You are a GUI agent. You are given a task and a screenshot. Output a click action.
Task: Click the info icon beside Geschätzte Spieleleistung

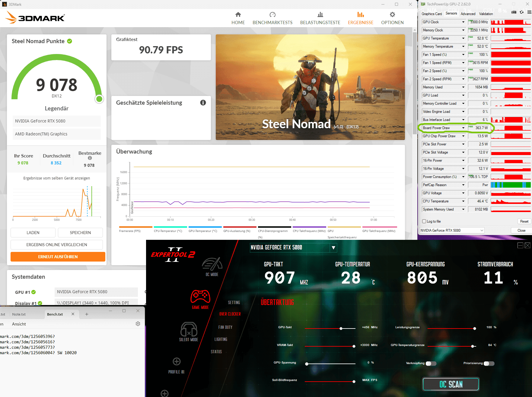click(x=203, y=103)
